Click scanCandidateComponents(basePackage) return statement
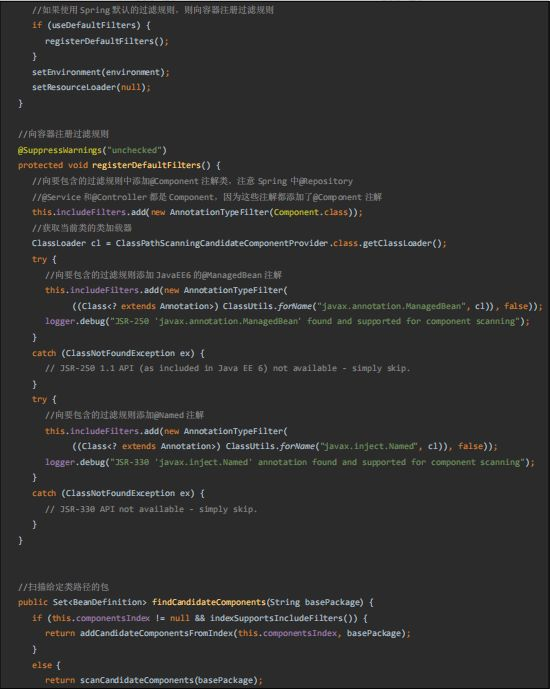550x689 pixels. point(154,681)
